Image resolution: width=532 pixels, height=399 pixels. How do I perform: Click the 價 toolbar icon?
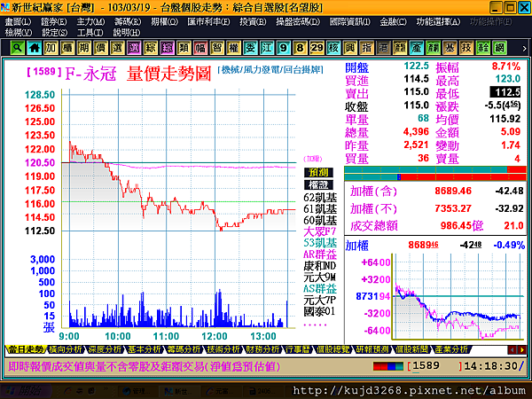(x=100, y=48)
